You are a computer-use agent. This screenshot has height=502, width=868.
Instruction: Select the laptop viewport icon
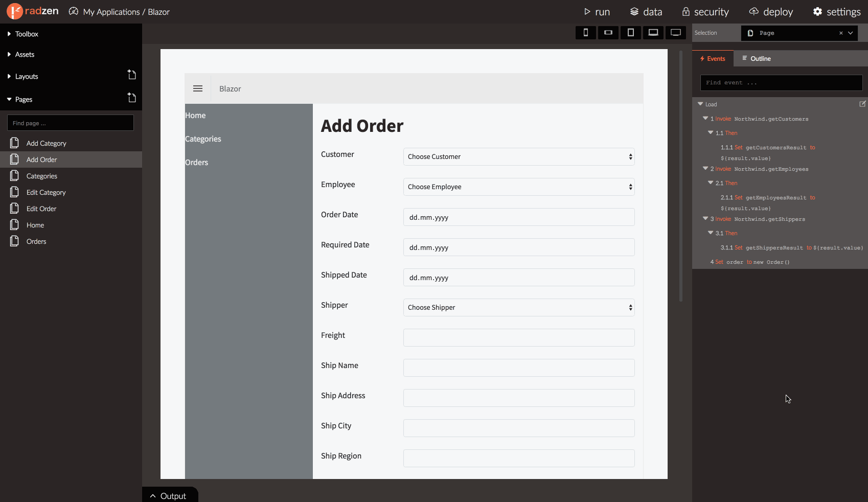(653, 33)
